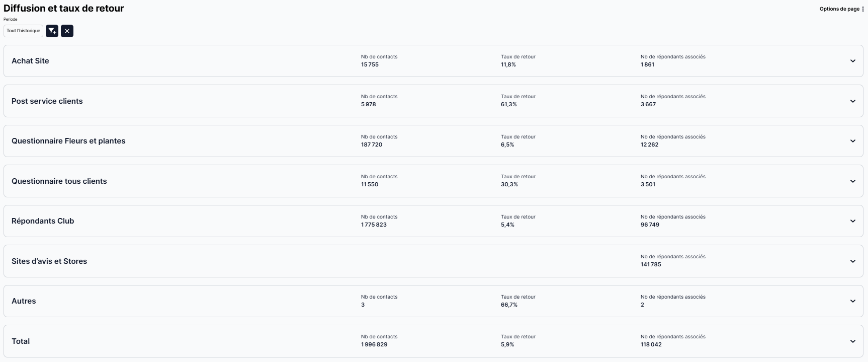The height and width of the screenshot is (362, 868).
Task: Open Sites d'avis et Stores chevron
Action: [x=852, y=261]
